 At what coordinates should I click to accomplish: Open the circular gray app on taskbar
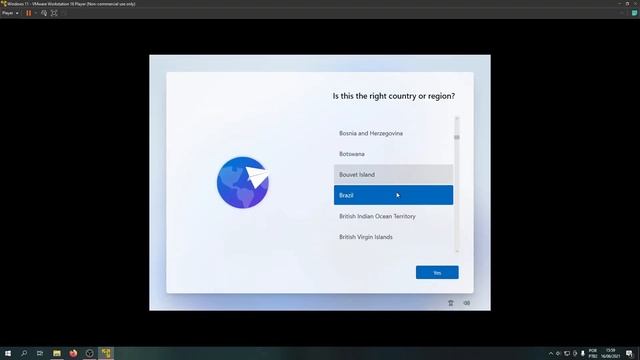(x=89, y=353)
